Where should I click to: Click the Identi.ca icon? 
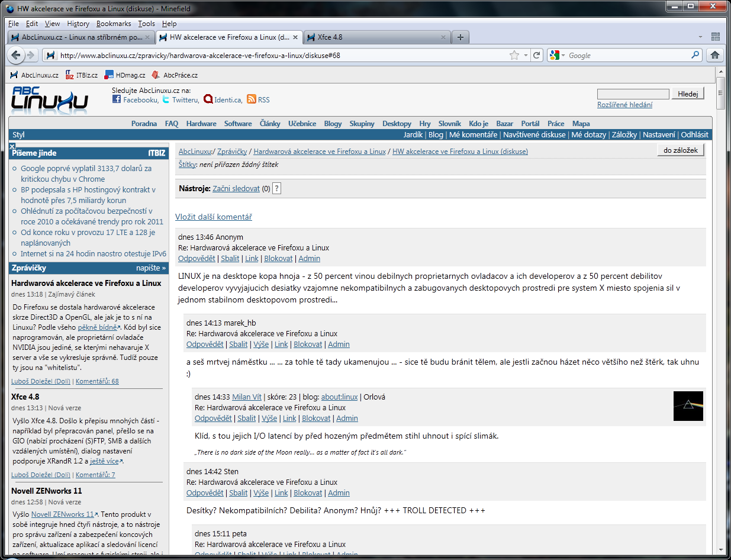point(208,99)
